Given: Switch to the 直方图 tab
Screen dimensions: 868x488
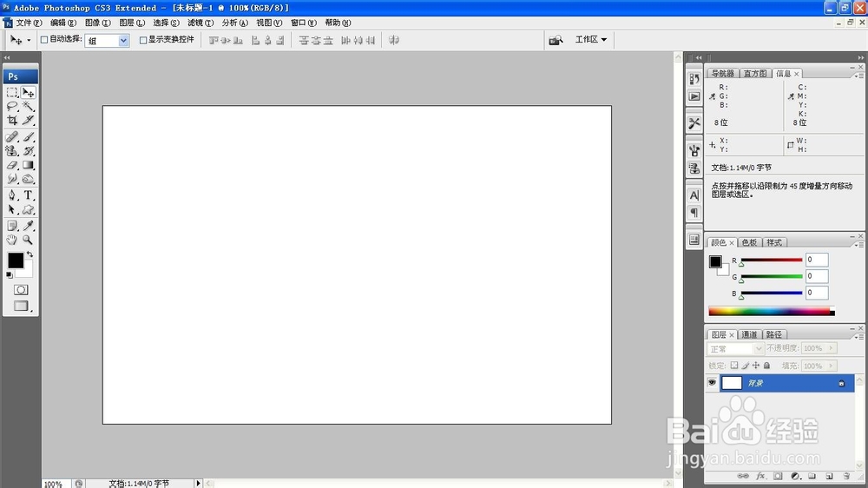Looking at the screenshot, I should pyautogui.click(x=755, y=74).
